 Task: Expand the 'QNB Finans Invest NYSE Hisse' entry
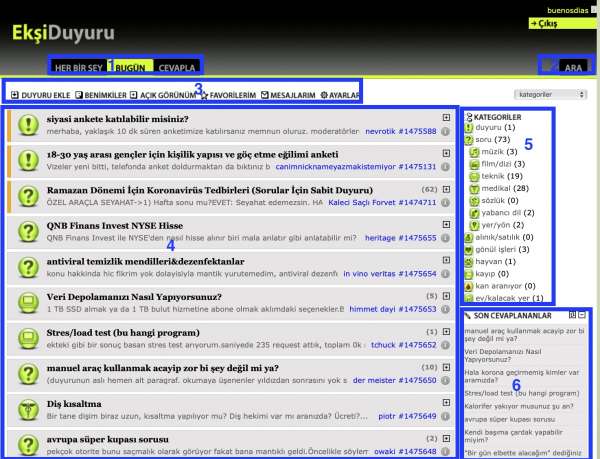446,225
